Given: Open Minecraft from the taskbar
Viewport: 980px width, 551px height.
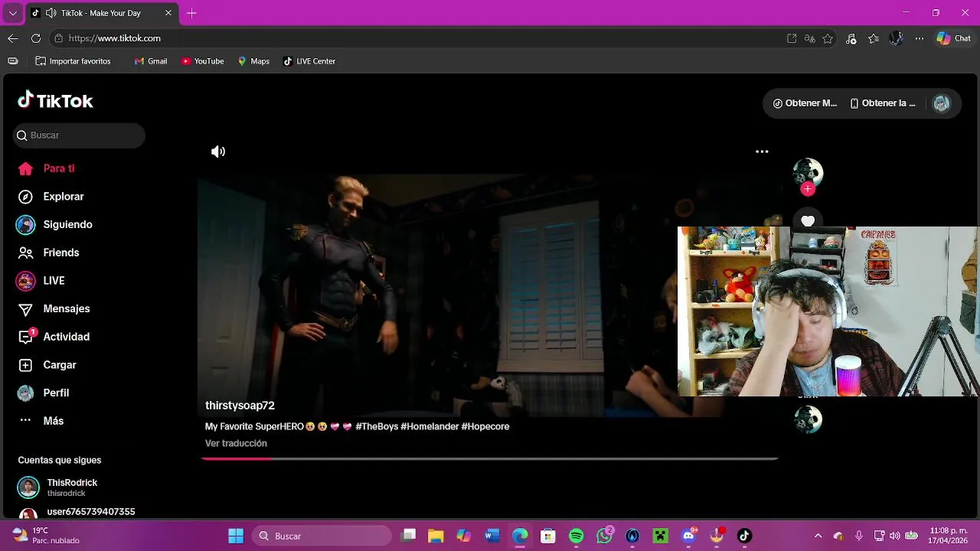Looking at the screenshot, I should (x=661, y=536).
